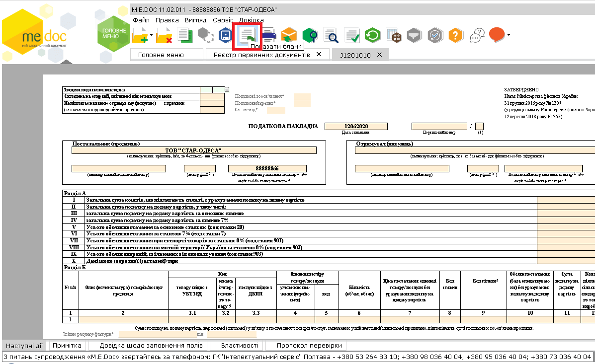
Task: Click the gray circular checkmark icon
Action: [x=435, y=36]
